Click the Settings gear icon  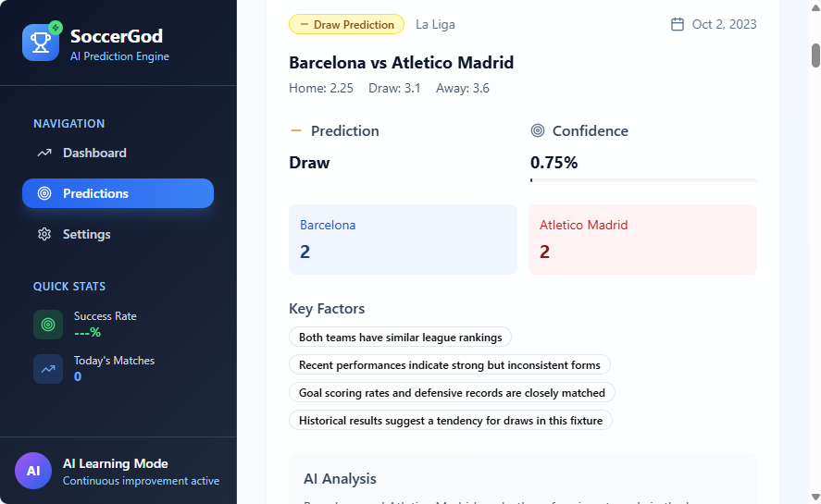(44, 234)
